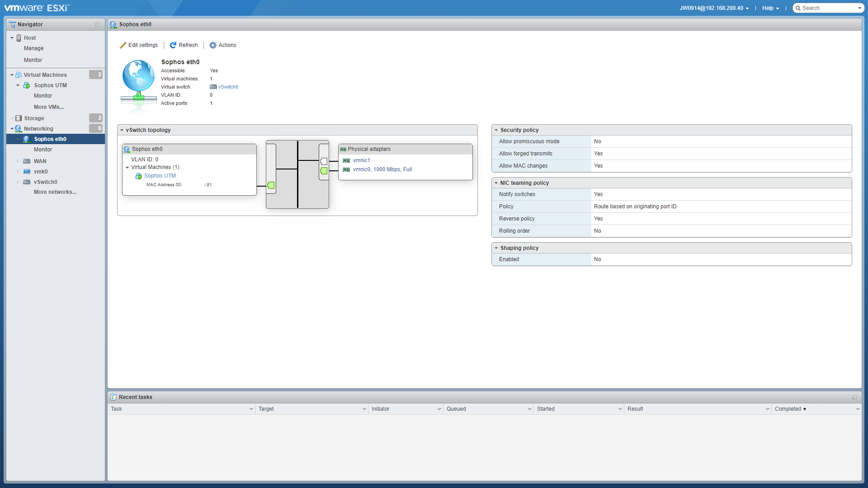Click the VMware ESXi logo
Viewport: 868px width, 488px height.
pos(37,8)
